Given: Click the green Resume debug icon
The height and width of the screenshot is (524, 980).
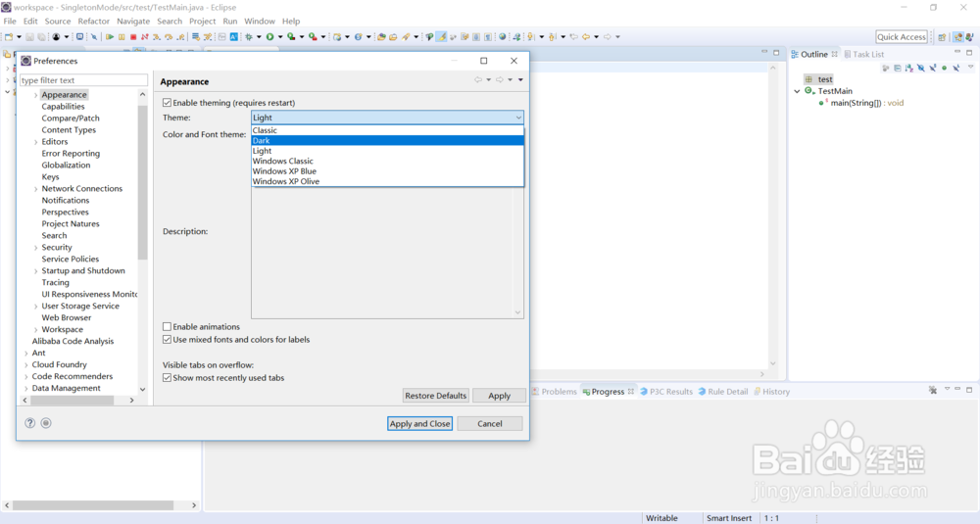Looking at the screenshot, I should 110,37.
